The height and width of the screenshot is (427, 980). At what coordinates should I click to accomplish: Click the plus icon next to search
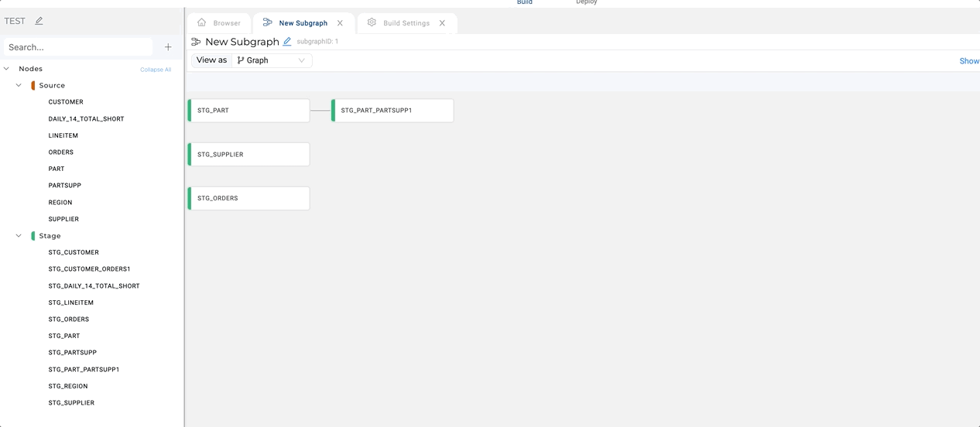168,47
